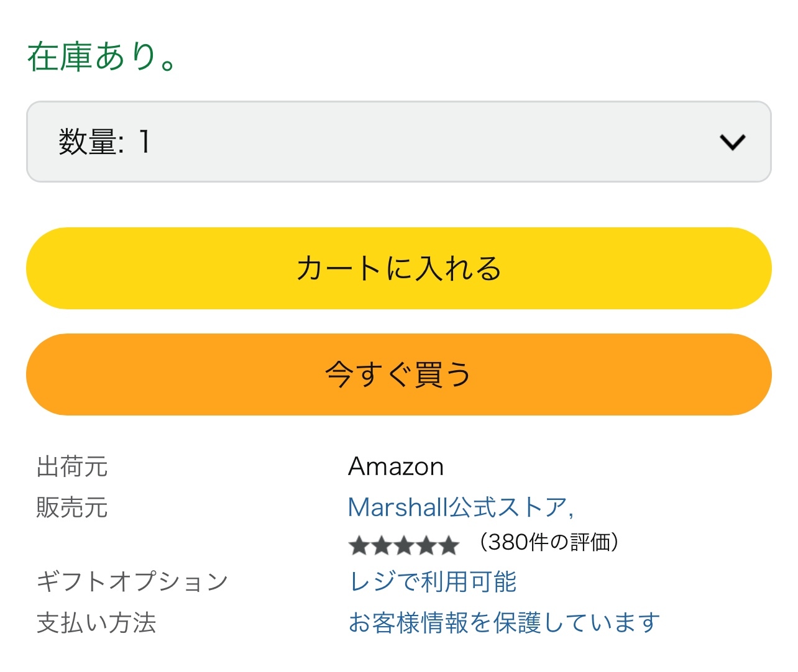This screenshot has width=798, height=672.
Task: Click the number 1 in quantity selector
Action: click(144, 142)
